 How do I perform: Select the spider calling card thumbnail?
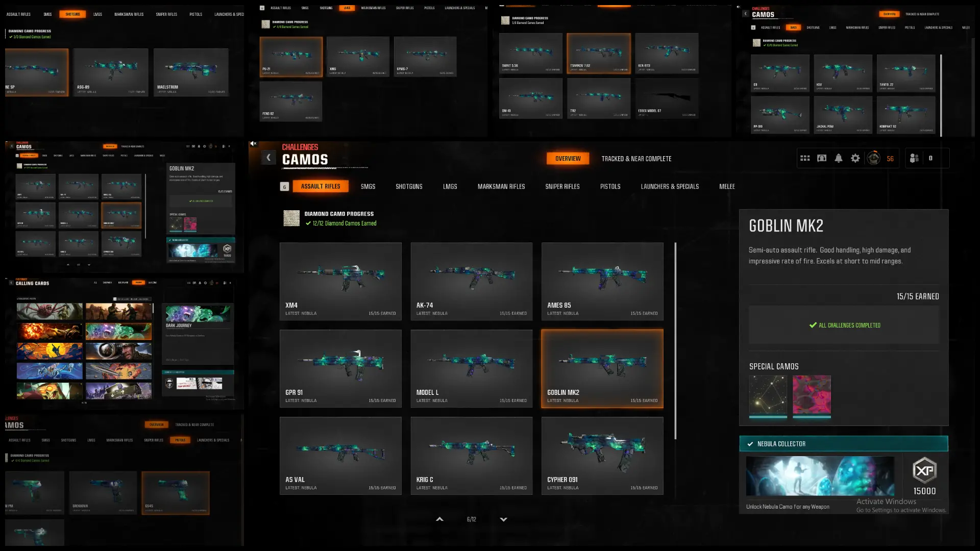point(50,311)
